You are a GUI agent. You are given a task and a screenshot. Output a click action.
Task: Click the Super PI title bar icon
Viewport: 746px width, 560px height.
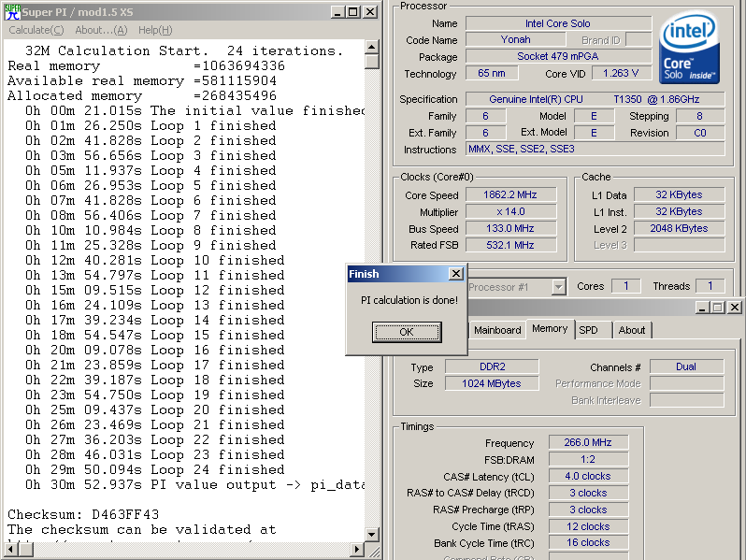[x=12, y=12]
